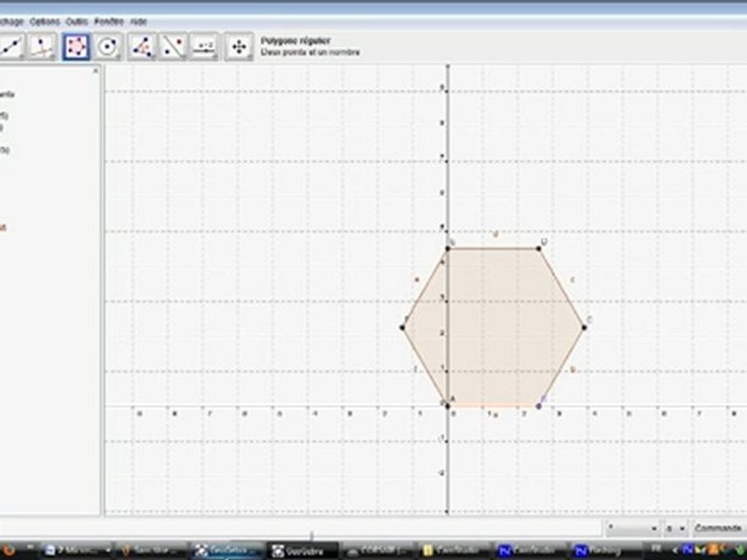Click the segment label b at lower right

click(x=573, y=369)
